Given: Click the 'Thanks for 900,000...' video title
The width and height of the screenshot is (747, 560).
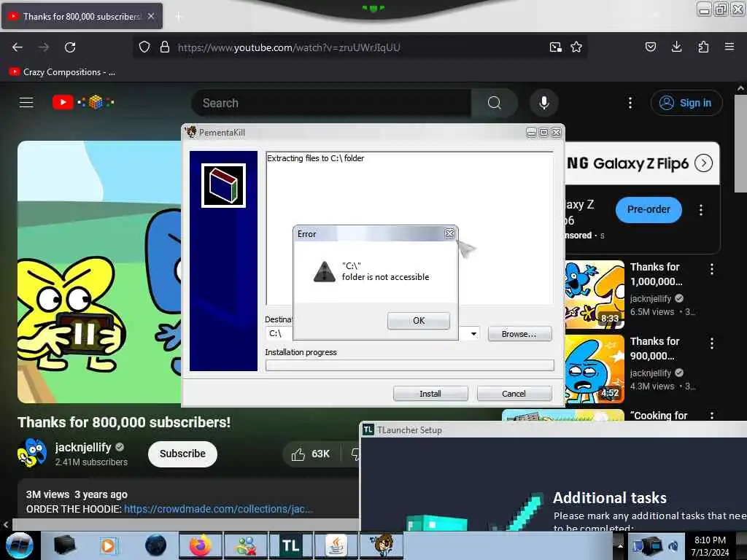Looking at the screenshot, I should point(654,349).
